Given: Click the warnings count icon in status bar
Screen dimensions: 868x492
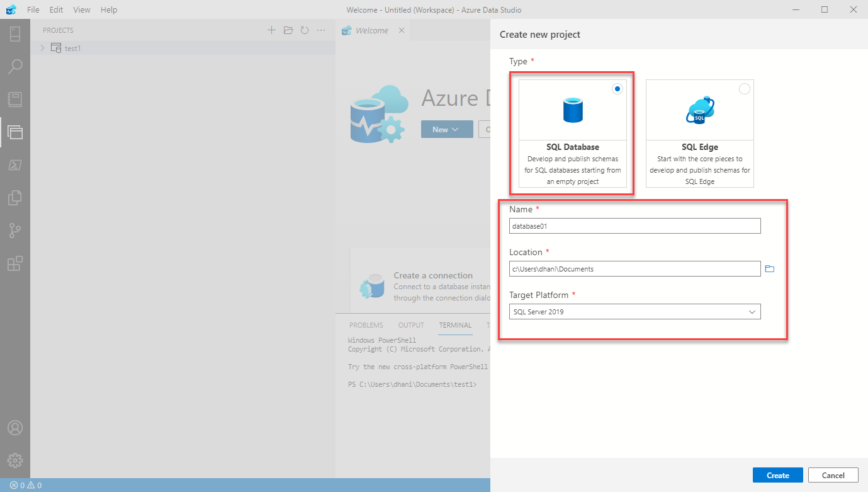Looking at the screenshot, I should point(31,486).
